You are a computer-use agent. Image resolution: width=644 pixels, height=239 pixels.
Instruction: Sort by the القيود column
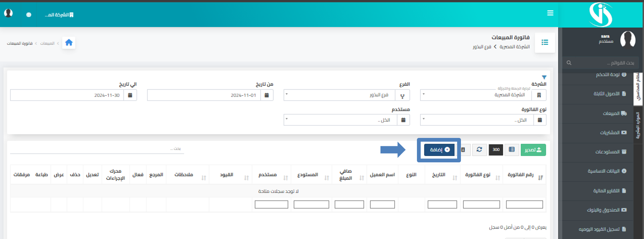230,175
